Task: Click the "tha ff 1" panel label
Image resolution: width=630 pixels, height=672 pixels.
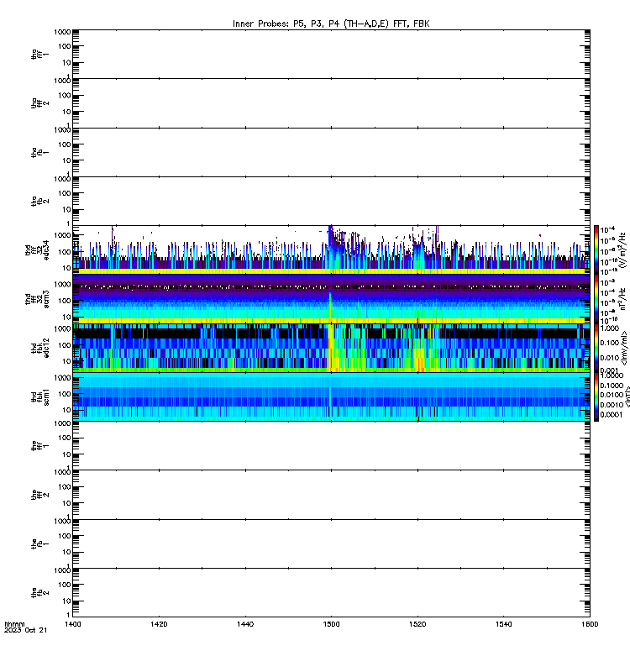Action: point(39,54)
